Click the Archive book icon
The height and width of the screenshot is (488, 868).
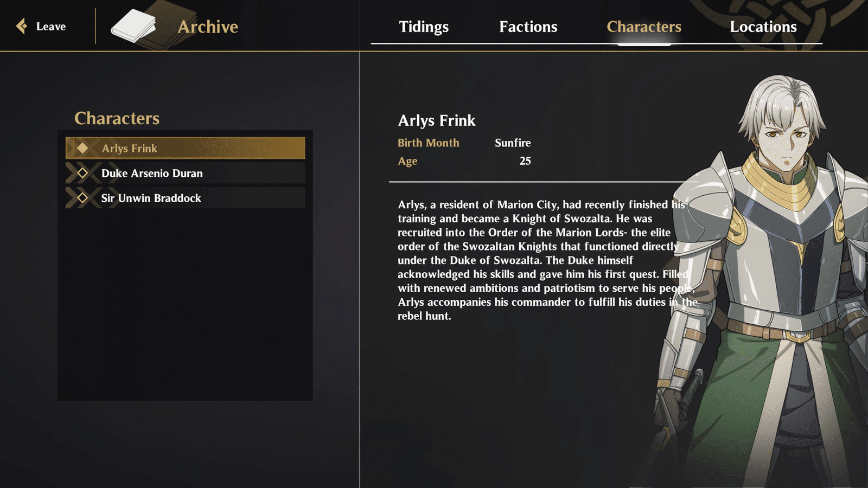click(134, 27)
